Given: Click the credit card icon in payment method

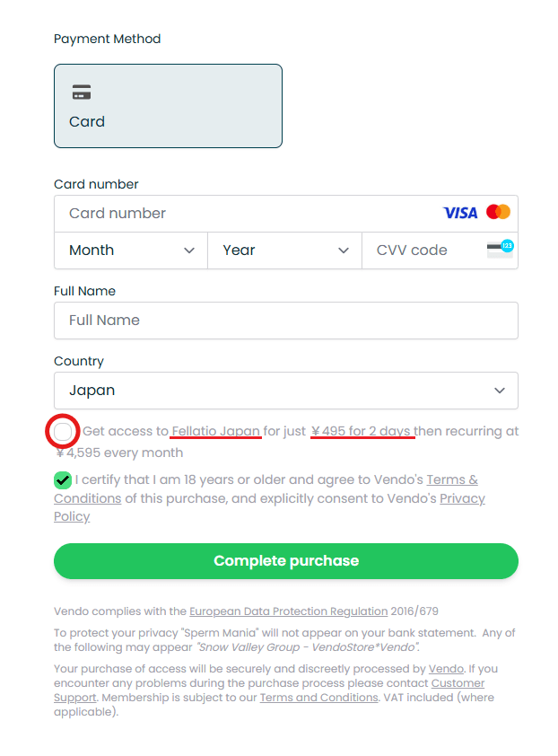Looking at the screenshot, I should tap(82, 92).
